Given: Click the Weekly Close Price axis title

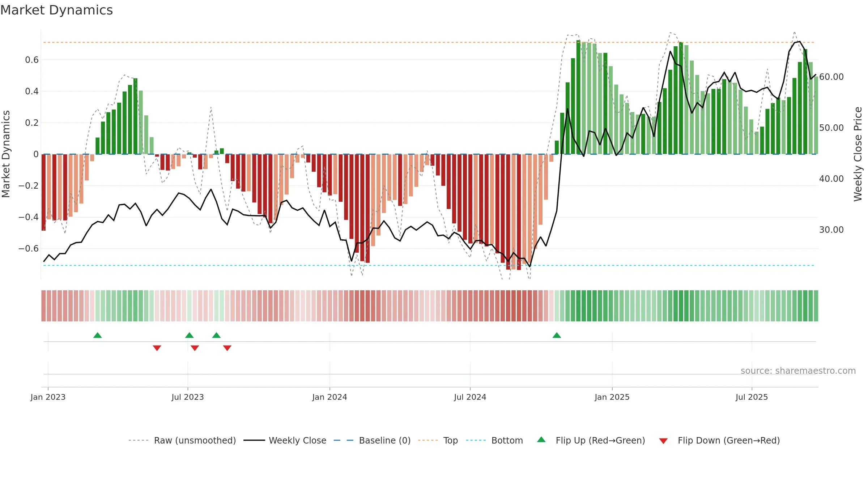Looking at the screenshot, I should coord(858,154).
